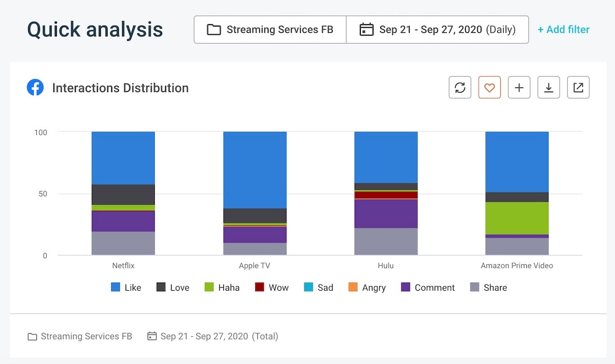Open chart in new window icon
The height and width of the screenshot is (364, 615).
click(x=578, y=88)
